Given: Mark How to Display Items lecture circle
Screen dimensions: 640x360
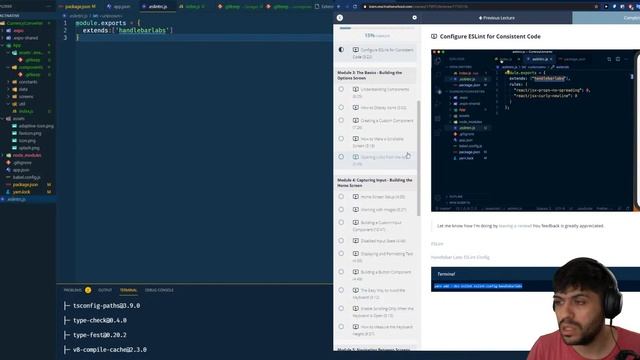Looking at the screenshot, I should 341,107.
